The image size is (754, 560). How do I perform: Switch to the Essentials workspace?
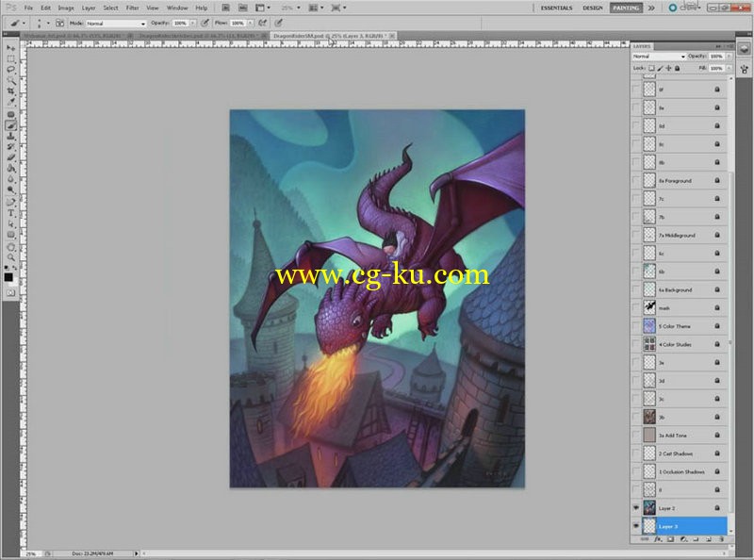[556, 8]
